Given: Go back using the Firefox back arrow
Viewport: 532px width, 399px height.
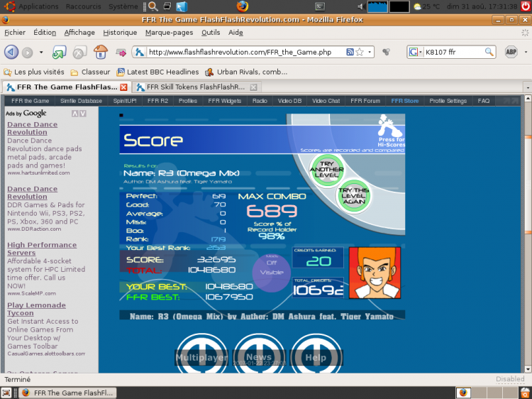Looking at the screenshot, I should (11, 53).
